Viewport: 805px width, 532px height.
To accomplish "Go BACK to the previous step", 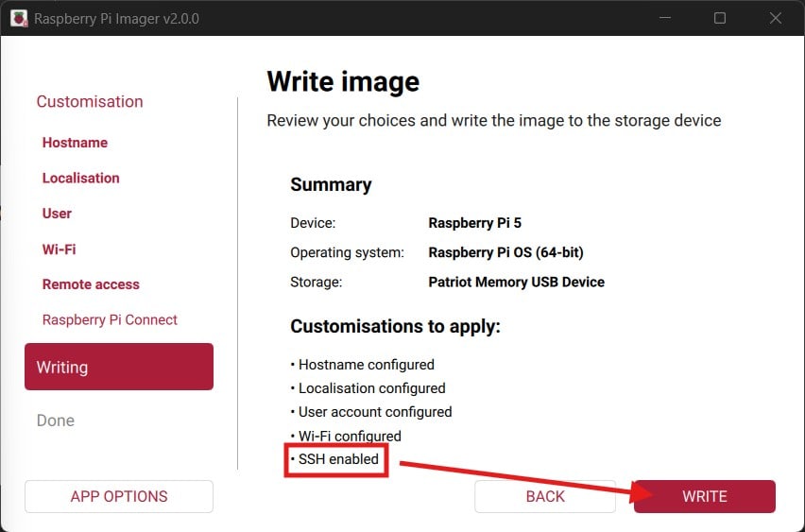I will point(545,496).
